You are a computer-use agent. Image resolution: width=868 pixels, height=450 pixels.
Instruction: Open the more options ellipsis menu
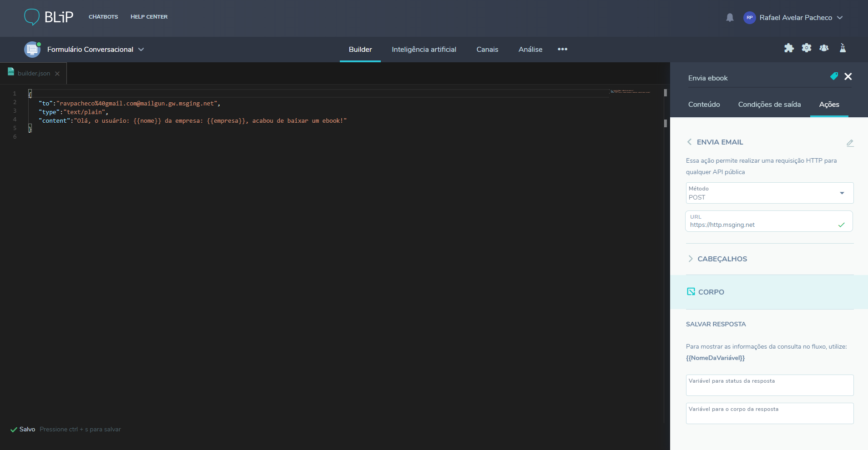click(562, 49)
